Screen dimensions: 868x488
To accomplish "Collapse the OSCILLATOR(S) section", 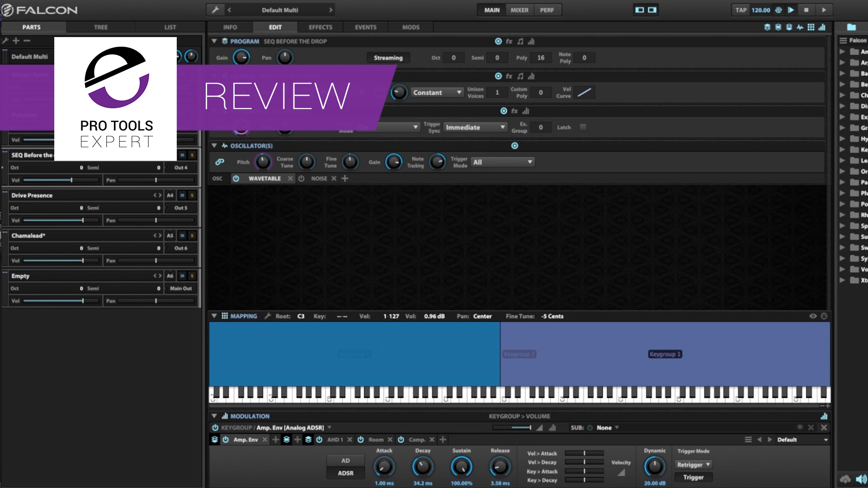I will (214, 145).
